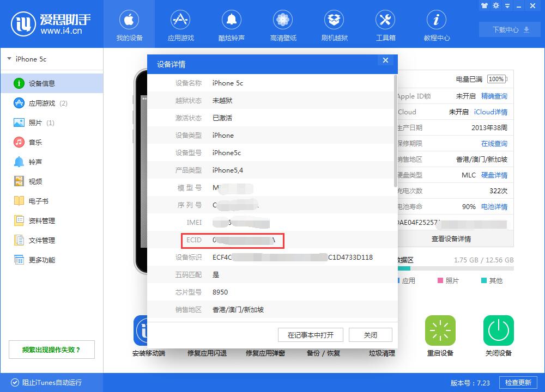Image resolution: width=545 pixels, height=392 pixels.
Task: Run 垃圾清理 junk cleanup
Action: click(382, 352)
